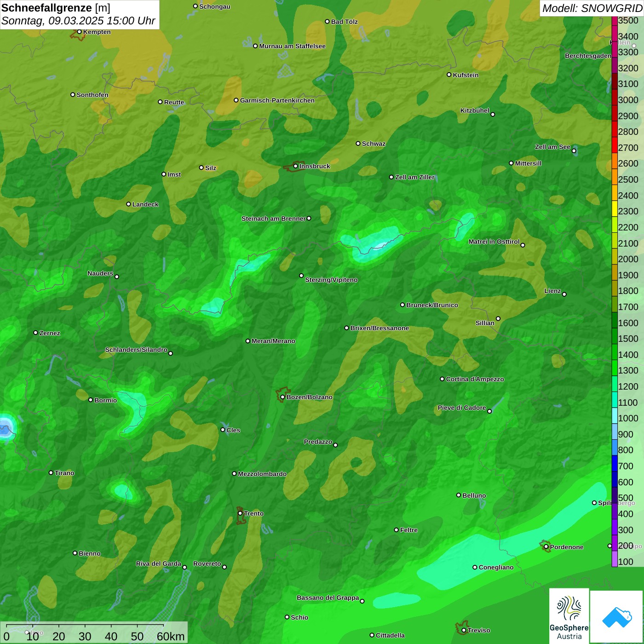Viewport: 644px width, 644px height.
Task: Click the 'Zell am Ziller' label
Action: coord(415,177)
